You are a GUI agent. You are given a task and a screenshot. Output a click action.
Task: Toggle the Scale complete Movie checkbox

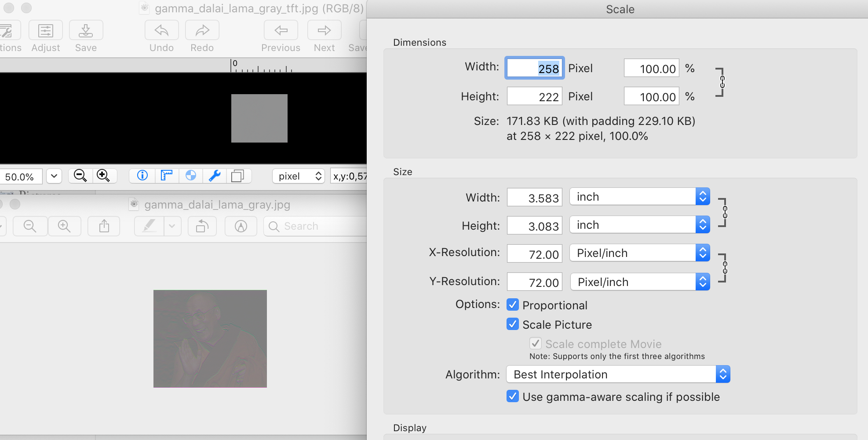(x=535, y=343)
